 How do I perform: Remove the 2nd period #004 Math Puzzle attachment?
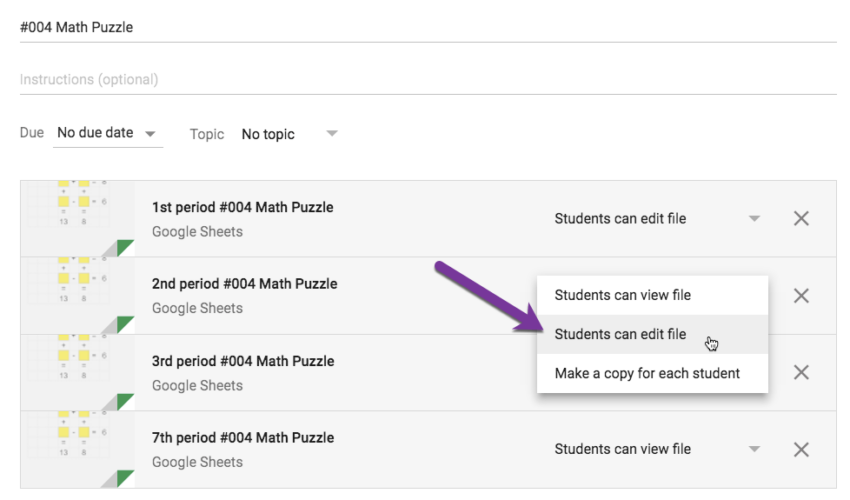(x=801, y=296)
